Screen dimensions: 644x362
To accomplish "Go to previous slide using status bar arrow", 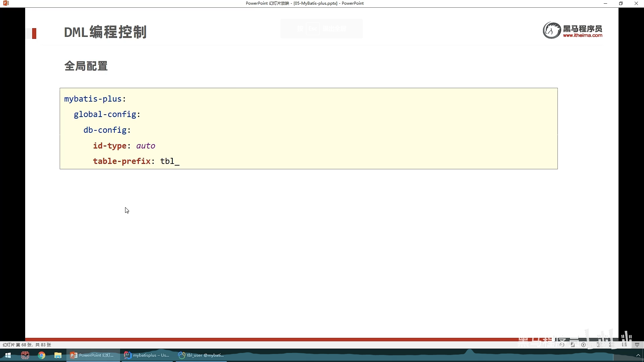I will click(562, 345).
